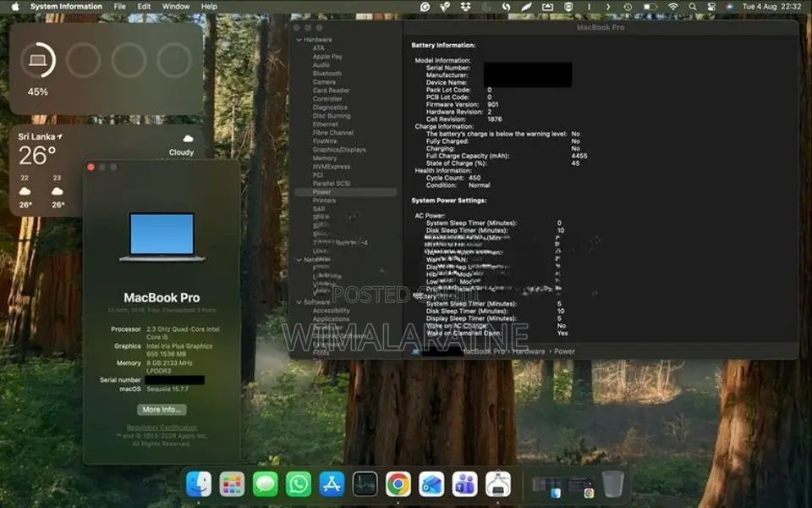Open Launchpad in the Dock
812x508 pixels.
pyautogui.click(x=232, y=483)
